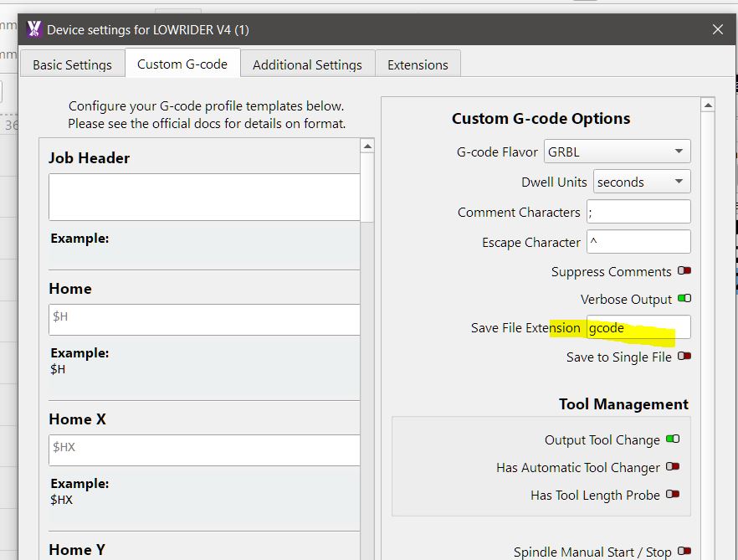The width and height of the screenshot is (738, 560).
Task: Click scroll-up arrow of templates list
Action: (367, 146)
